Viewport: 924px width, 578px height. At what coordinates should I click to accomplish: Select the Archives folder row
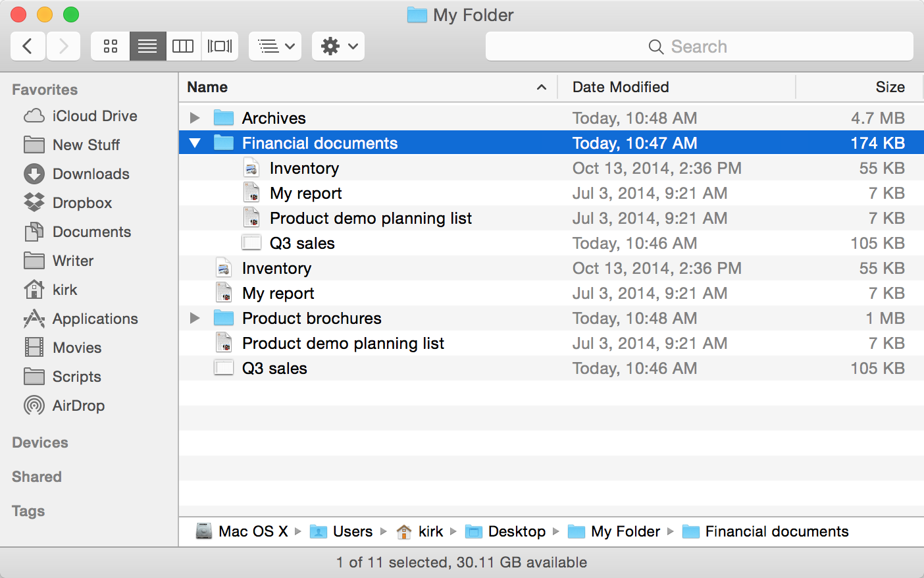pos(551,118)
